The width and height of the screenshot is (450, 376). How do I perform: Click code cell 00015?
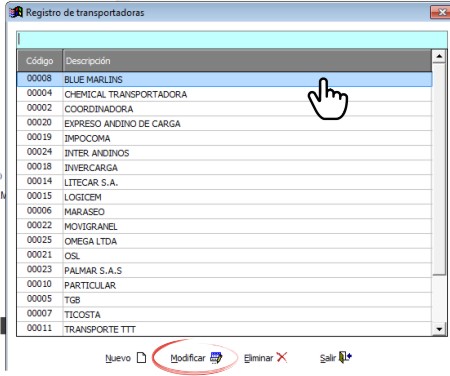(39, 196)
